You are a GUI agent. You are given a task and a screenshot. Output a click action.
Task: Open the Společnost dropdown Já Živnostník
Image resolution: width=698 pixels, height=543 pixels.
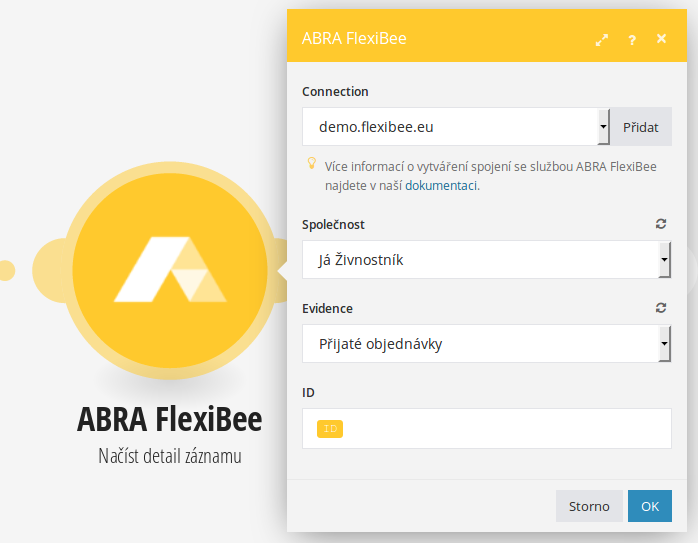(487, 259)
